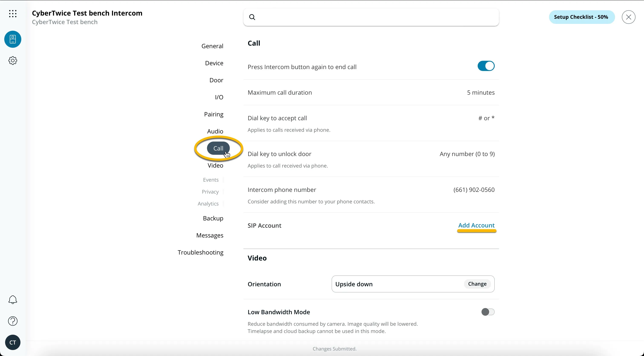Open the Orientation Upside down box
This screenshot has height=356, width=644.
413,284
